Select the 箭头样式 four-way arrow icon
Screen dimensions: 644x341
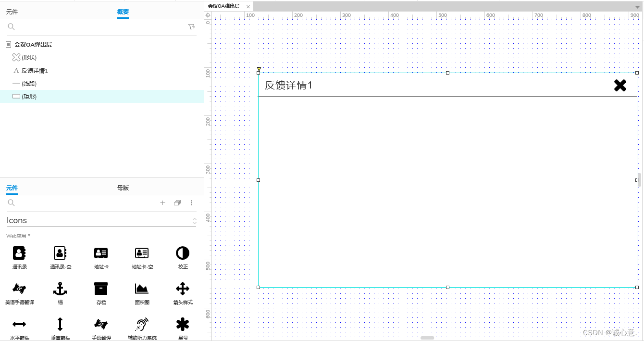182,289
